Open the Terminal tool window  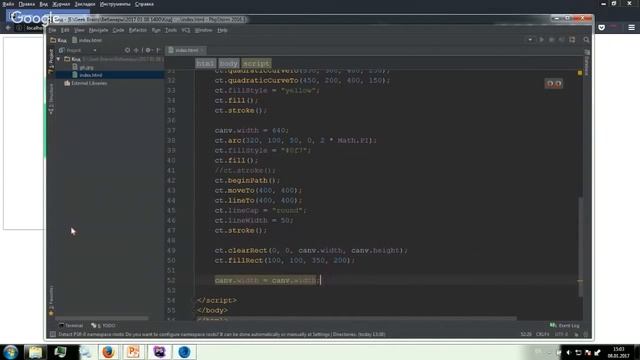tap(71, 326)
